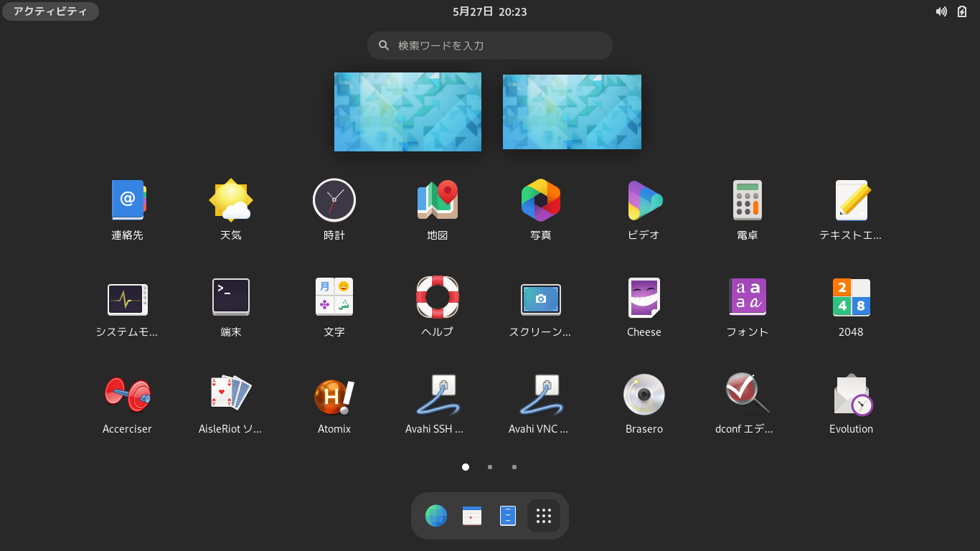This screenshot has width=980, height=551.
Task: Open the 連絡先 contacts app
Action: [128, 200]
